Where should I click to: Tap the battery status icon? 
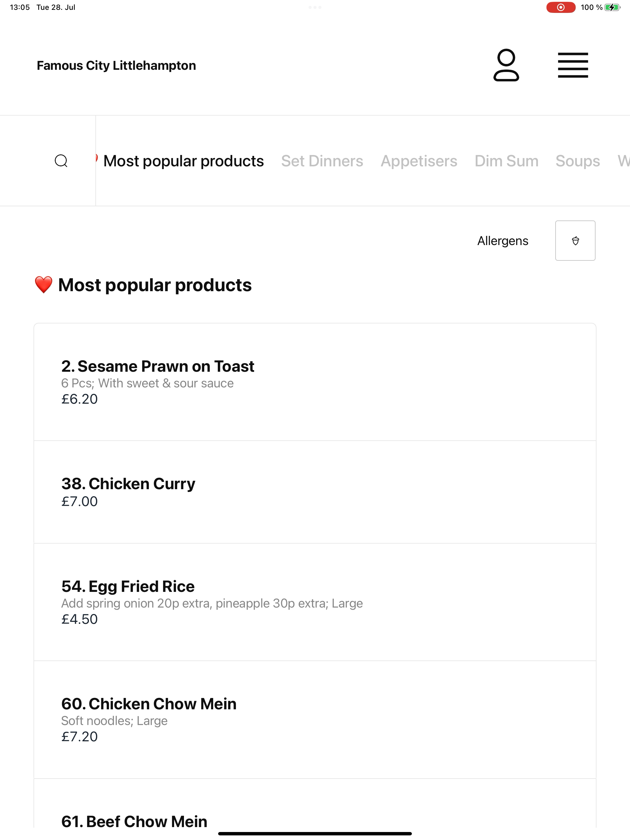coord(612,7)
